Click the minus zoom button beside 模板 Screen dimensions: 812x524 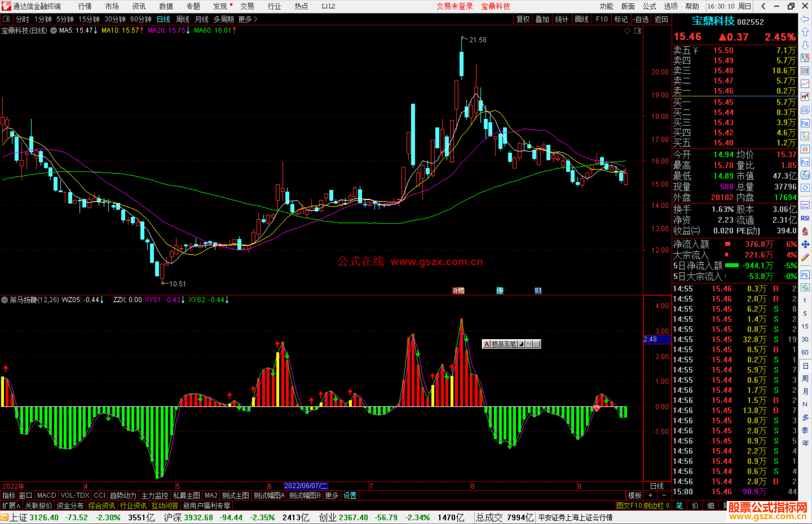pos(664,495)
